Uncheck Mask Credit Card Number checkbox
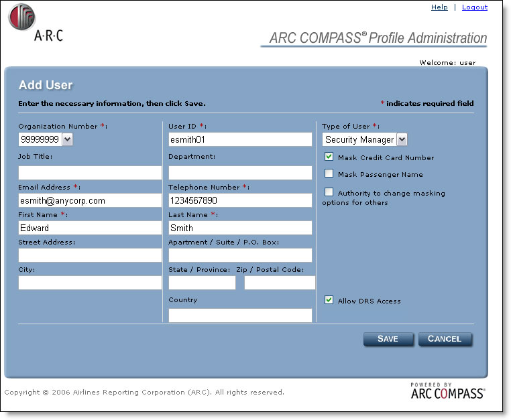This screenshot has width=511, height=420. pos(329,157)
